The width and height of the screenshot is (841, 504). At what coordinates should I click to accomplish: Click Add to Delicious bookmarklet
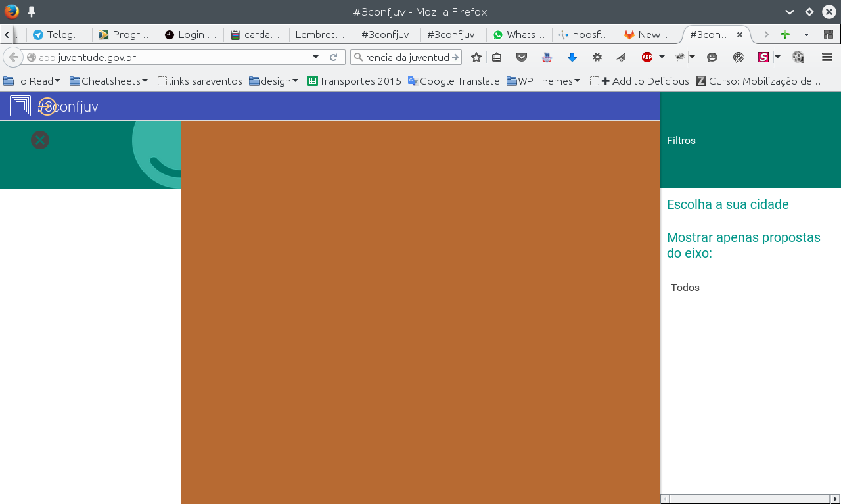coord(639,81)
